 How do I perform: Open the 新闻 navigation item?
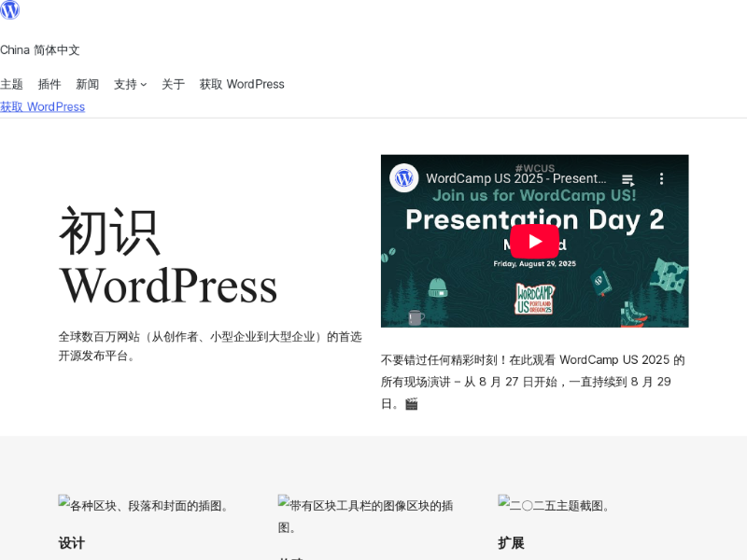(87, 84)
